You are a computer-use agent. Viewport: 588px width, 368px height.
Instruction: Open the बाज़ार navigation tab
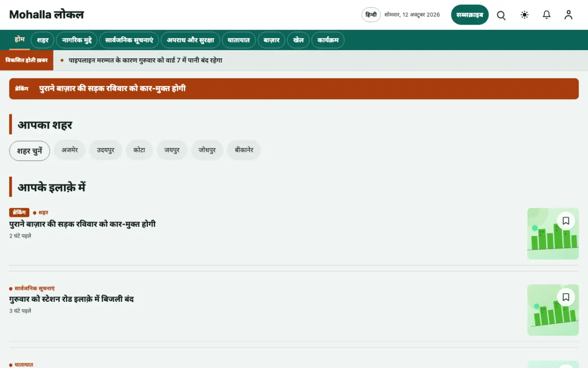click(x=271, y=40)
